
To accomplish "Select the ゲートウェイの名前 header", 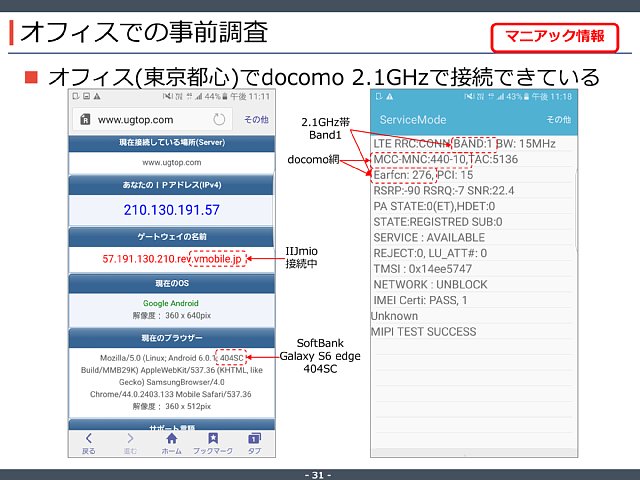I will tap(172, 236).
